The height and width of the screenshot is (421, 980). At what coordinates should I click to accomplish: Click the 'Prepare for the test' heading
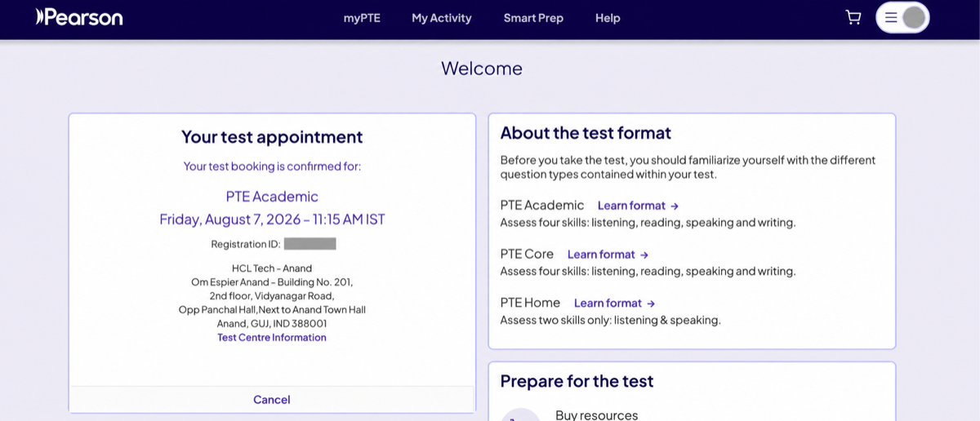tap(577, 381)
